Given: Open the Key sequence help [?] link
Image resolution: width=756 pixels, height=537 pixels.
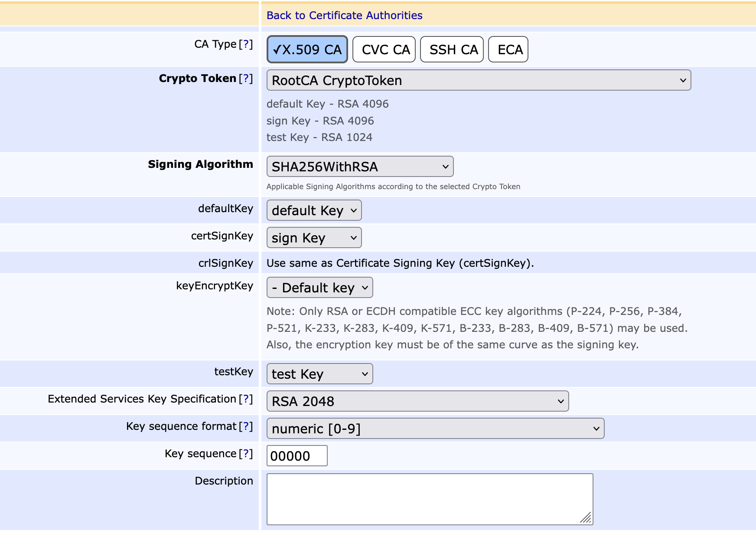Looking at the screenshot, I should tap(246, 454).
